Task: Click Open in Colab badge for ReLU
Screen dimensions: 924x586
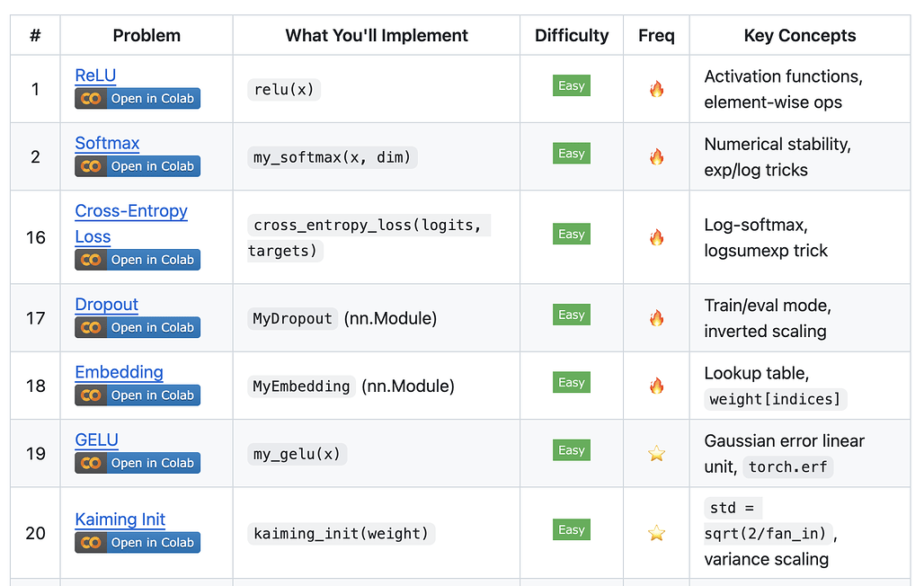Action: [x=138, y=99]
